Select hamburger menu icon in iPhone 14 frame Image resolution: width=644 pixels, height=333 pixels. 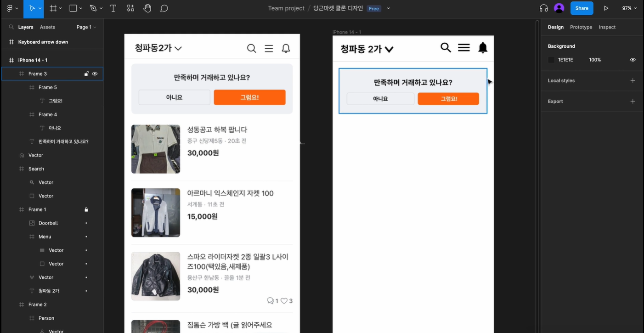pos(464,47)
